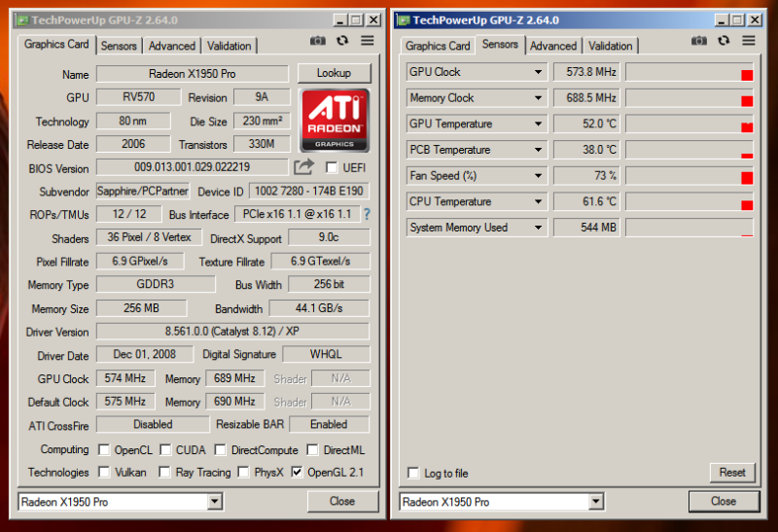Image resolution: width=778 pixels, height=532 pixels.
Task: Open PCB Temperature sensor dropdown
Action: 539,150
